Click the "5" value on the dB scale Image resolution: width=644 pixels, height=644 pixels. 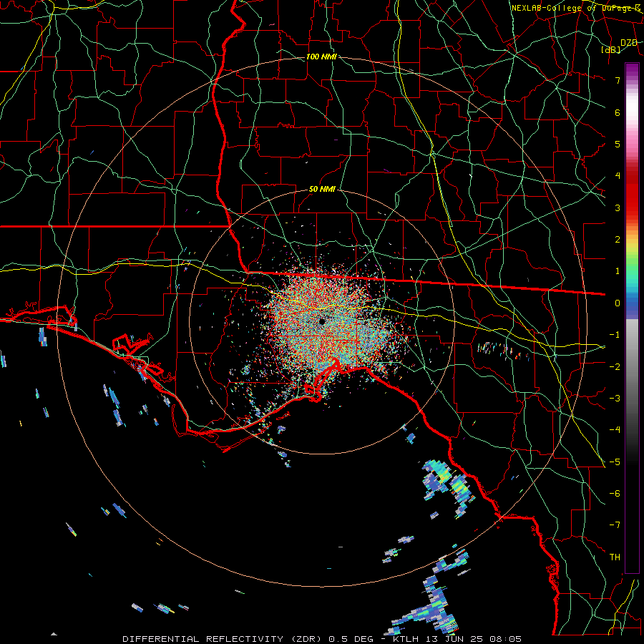[618, 144]
